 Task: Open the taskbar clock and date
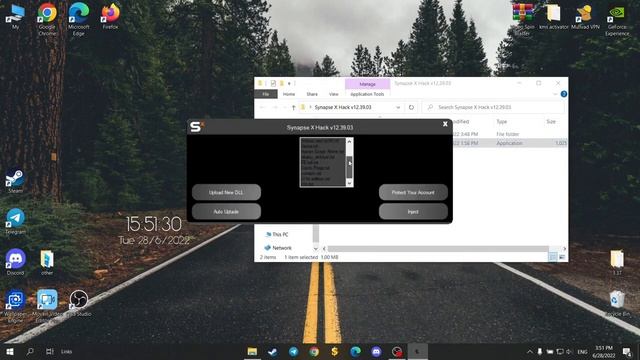coord(604,351)
